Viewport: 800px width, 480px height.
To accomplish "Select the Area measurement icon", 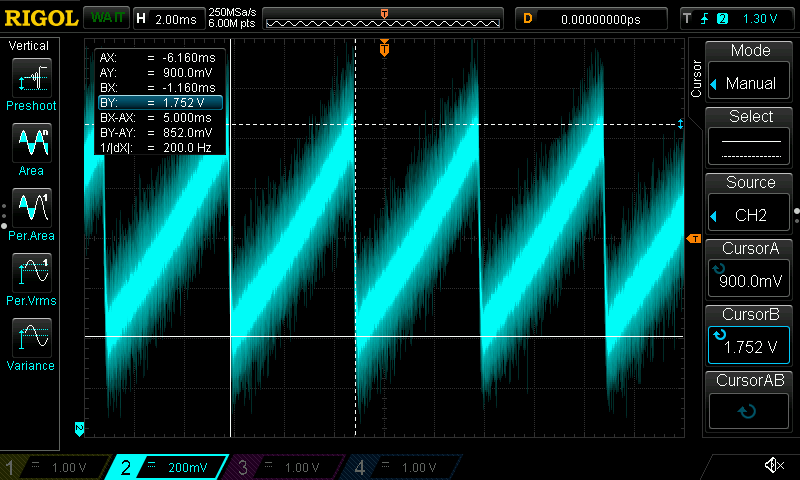I will click(x=31, y=143).
